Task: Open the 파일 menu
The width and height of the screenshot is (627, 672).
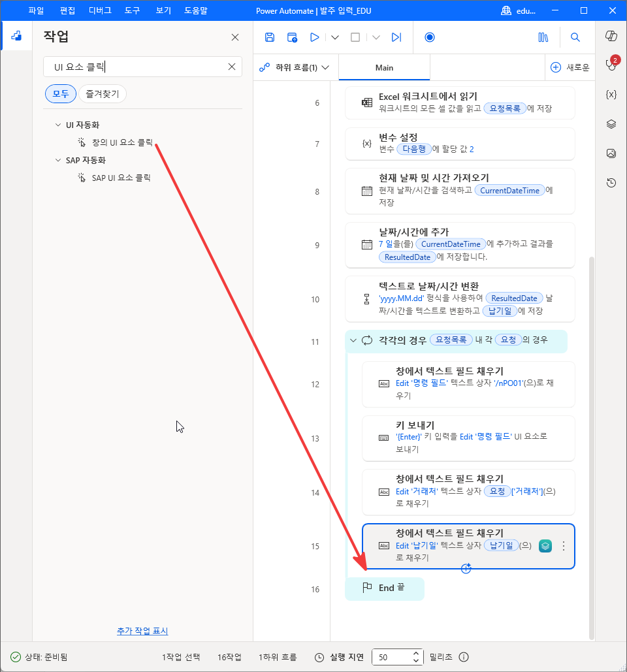Action: pyautogui.click(x=36, y=10)
